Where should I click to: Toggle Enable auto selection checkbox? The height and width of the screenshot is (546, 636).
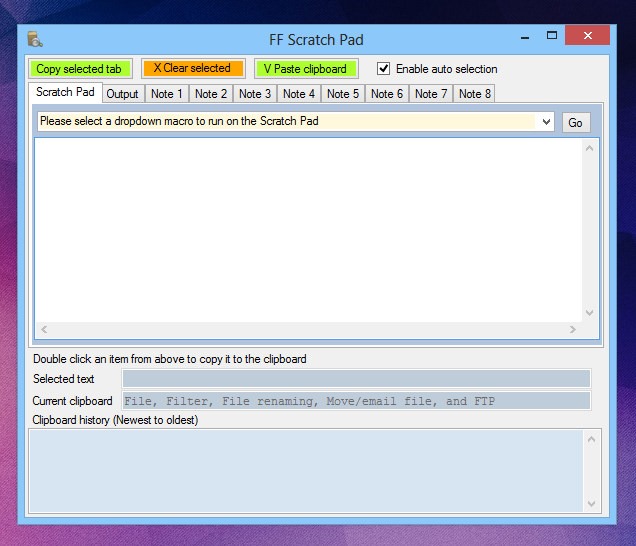coord(383,69)
